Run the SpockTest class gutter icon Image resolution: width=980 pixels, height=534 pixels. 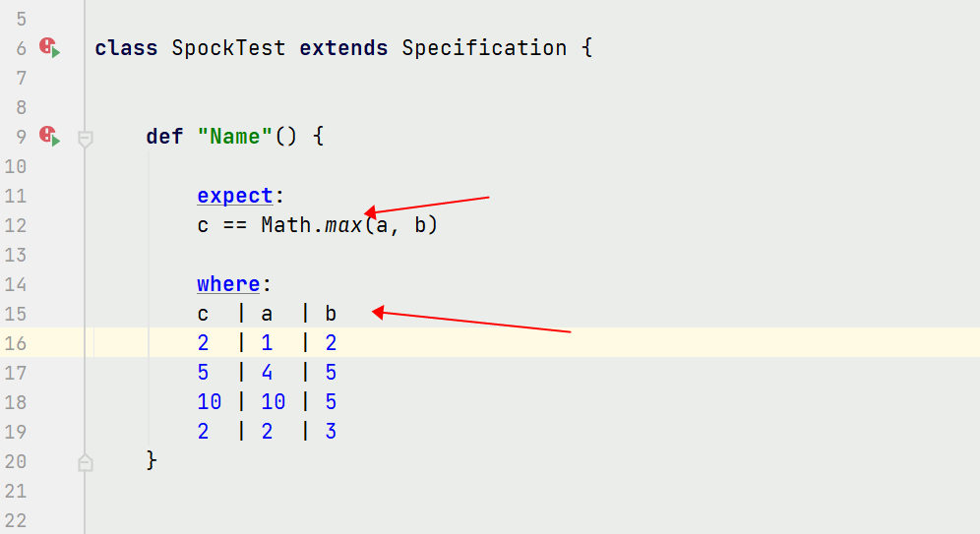49,47
